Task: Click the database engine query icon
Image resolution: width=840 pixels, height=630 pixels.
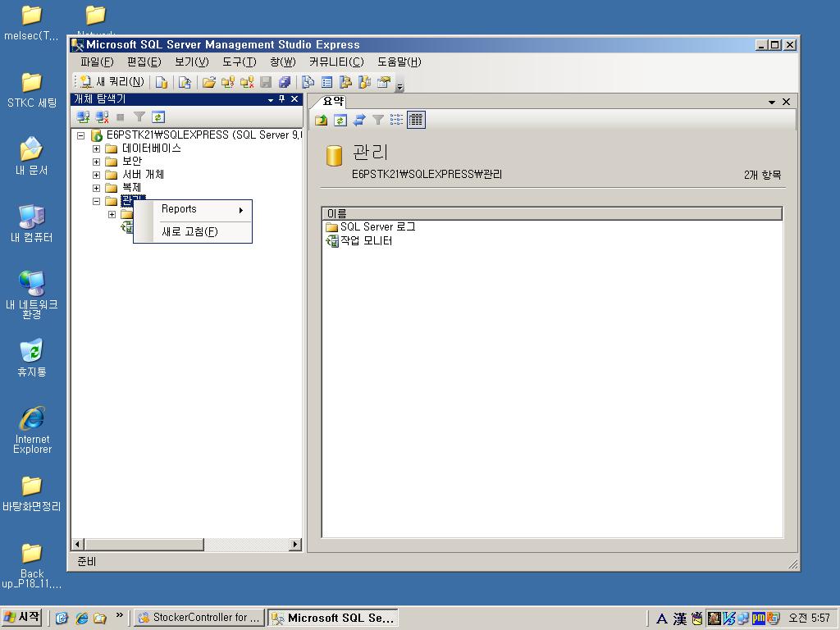Action: 162,82
